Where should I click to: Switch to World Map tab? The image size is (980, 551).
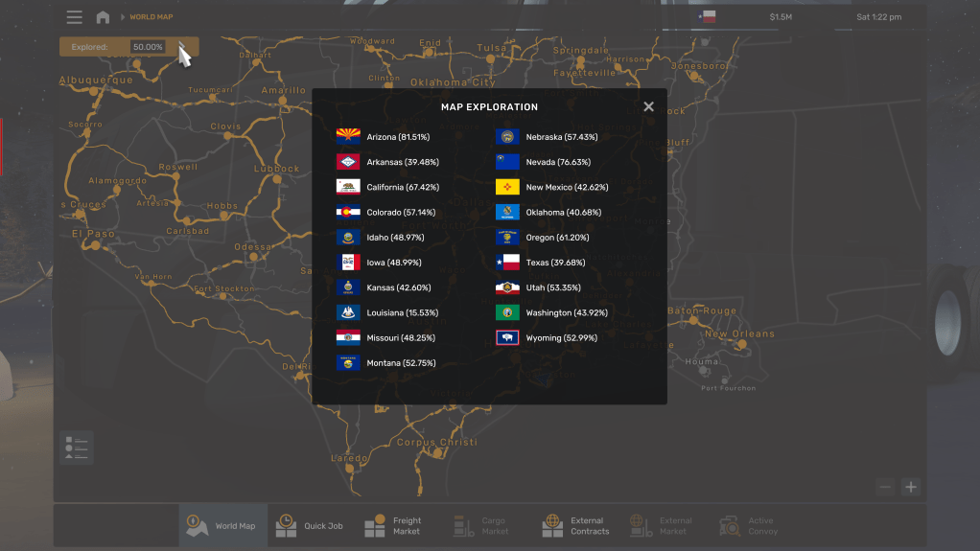[x=222, y=526]
